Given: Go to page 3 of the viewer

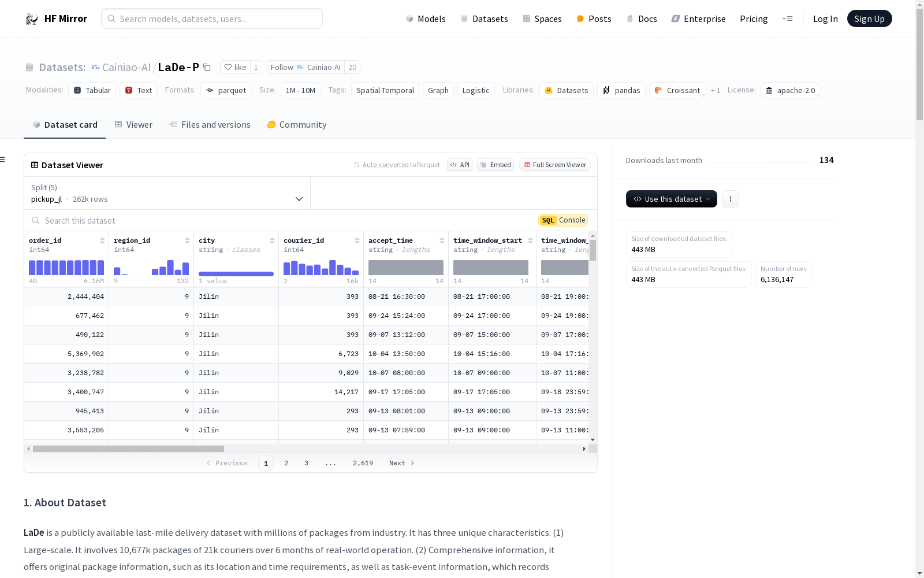Looking at the screenshot, I should pos(306,463).
